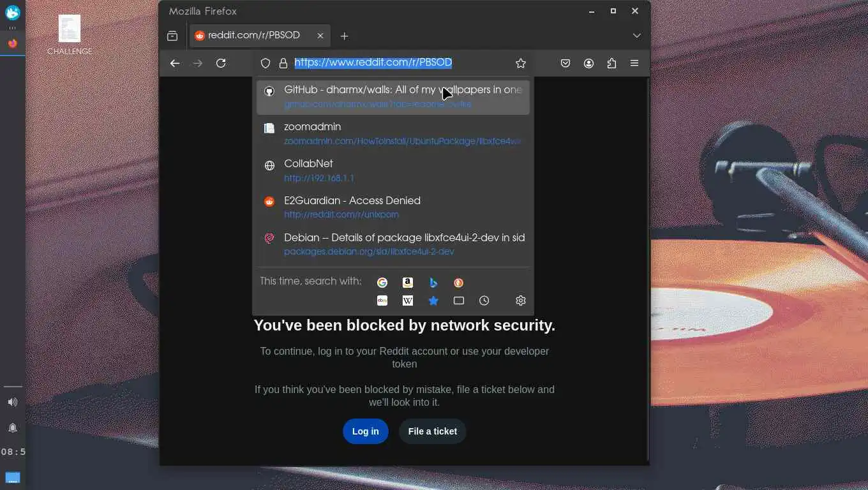Screen dimensions: 868x490
Task: Reload the current page
Action: (x=221, y=63)
